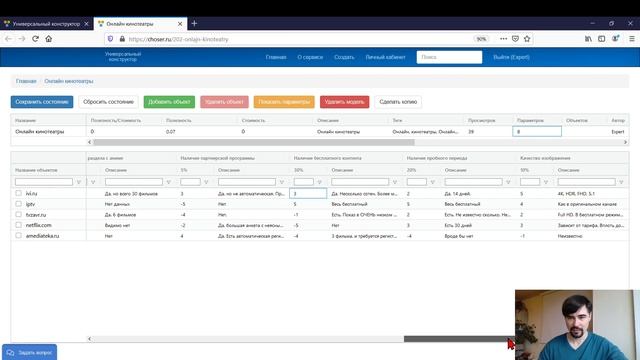
Task: Bookmark this page with the star icon
Action: 527,39
